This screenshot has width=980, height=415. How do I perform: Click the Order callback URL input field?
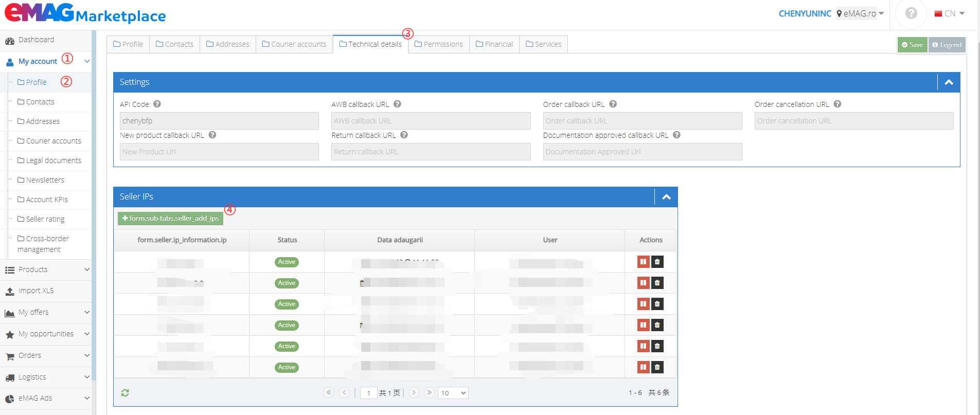[642, 121]
